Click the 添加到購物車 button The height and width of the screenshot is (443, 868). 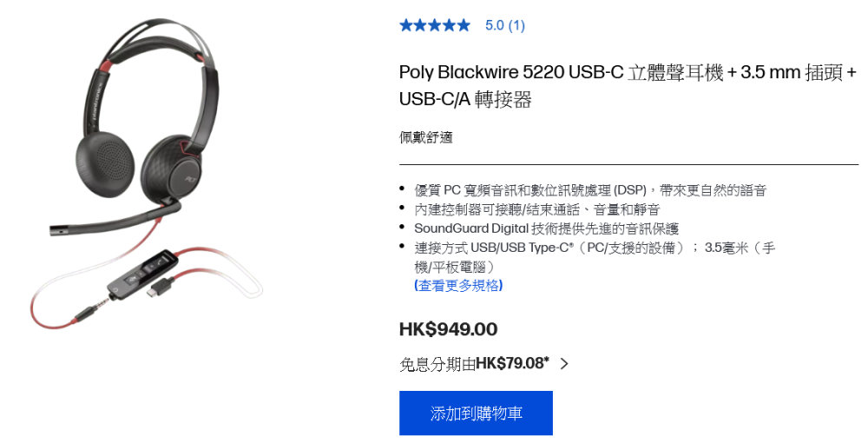[x=476, y=413]
